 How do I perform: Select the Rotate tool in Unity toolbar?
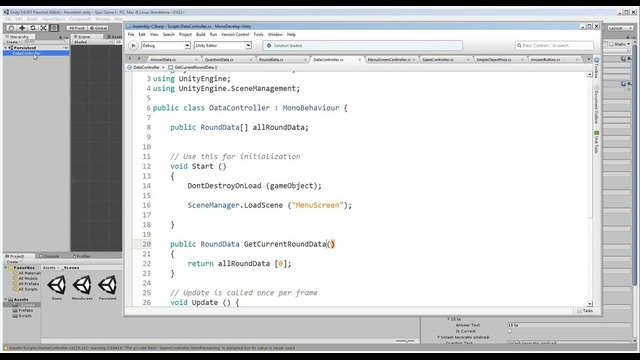coord(33,28)
